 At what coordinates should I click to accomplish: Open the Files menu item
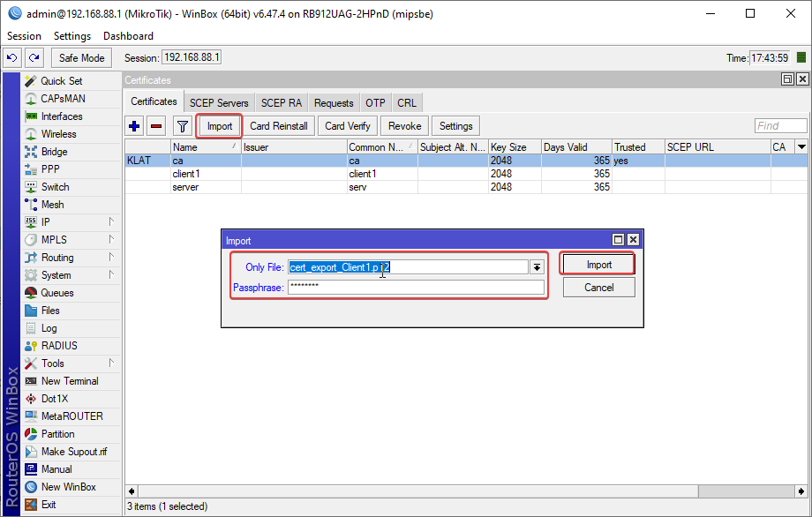tap(71, 311)
